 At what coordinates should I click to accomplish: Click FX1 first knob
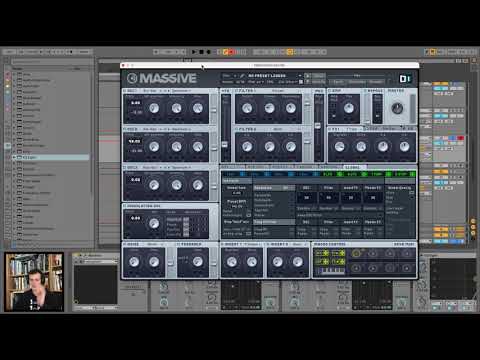click(340, 147)
